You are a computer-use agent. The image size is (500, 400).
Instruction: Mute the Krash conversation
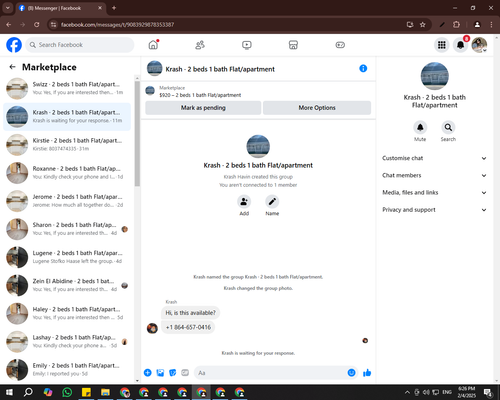pyautogui.click(x=420, y=127)
